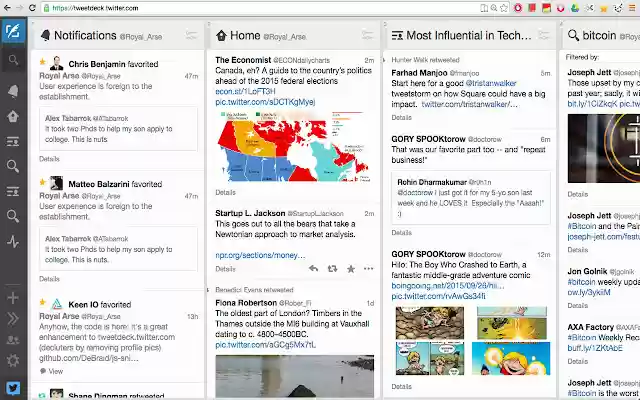Expand Details under The Economist tweet
The height and width of the screenshot is (400, 640).
(x=225, y=192)
